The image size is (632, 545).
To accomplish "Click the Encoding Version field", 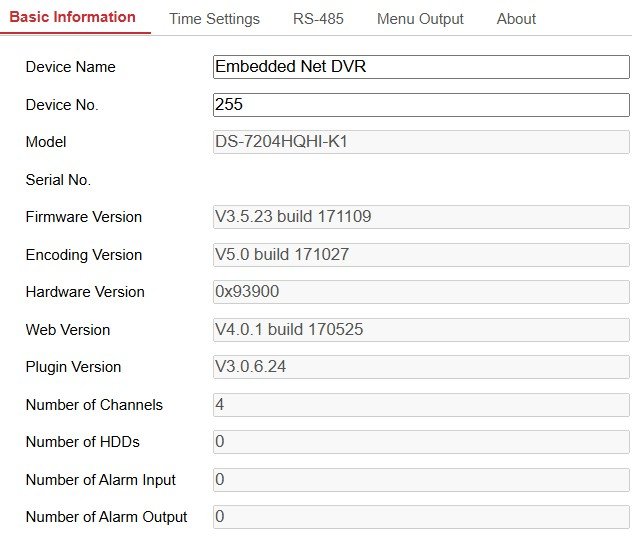I will 421,255.
